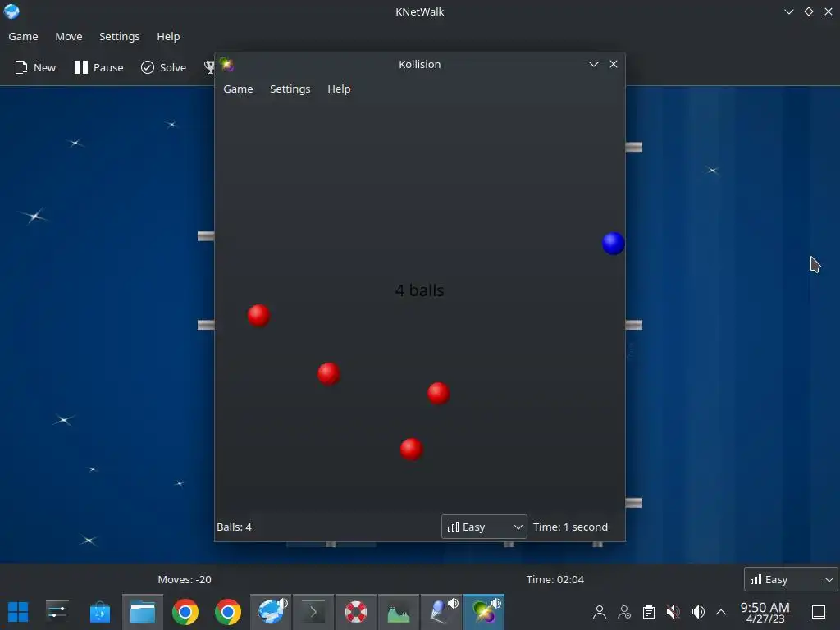Open KNetWalk Move menu

point(69,36)
